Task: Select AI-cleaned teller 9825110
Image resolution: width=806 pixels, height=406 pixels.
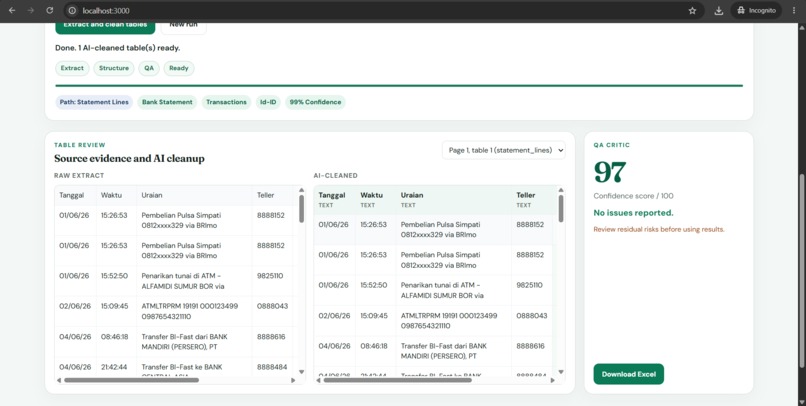Action: click(x=529, y=285)
